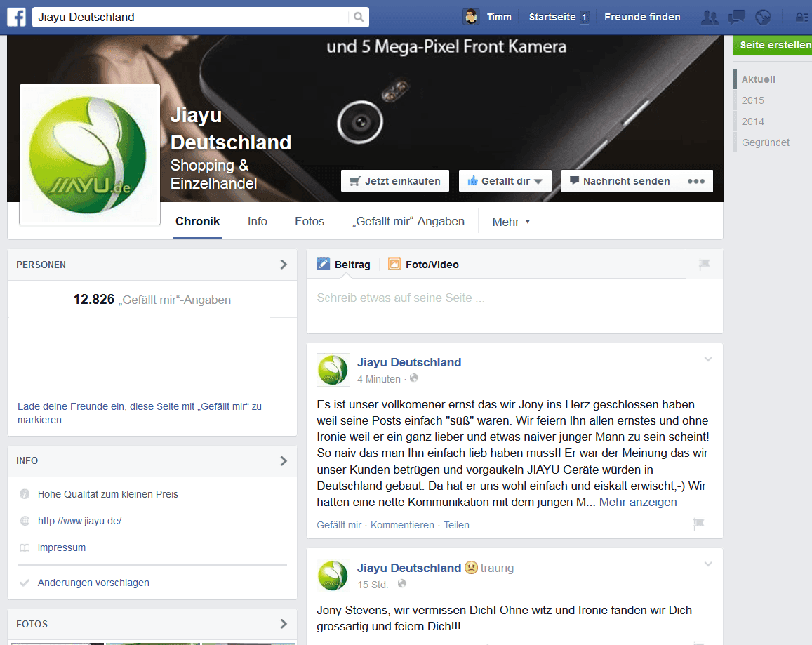Click the 'Schreib etwas auf seine Seite' field
The width and height of the screenshot is (812, 645).
click(x=514, y=306)
